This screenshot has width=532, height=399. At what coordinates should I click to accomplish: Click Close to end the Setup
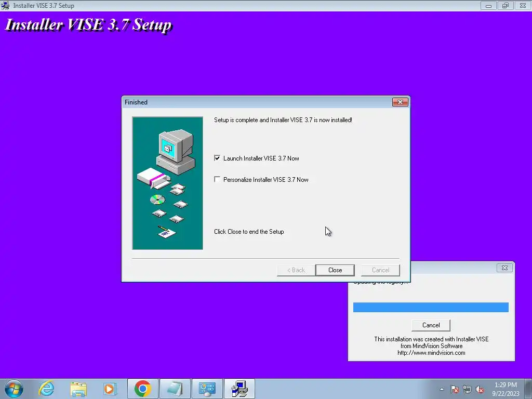pyautogui.click(x=335, y=270)
